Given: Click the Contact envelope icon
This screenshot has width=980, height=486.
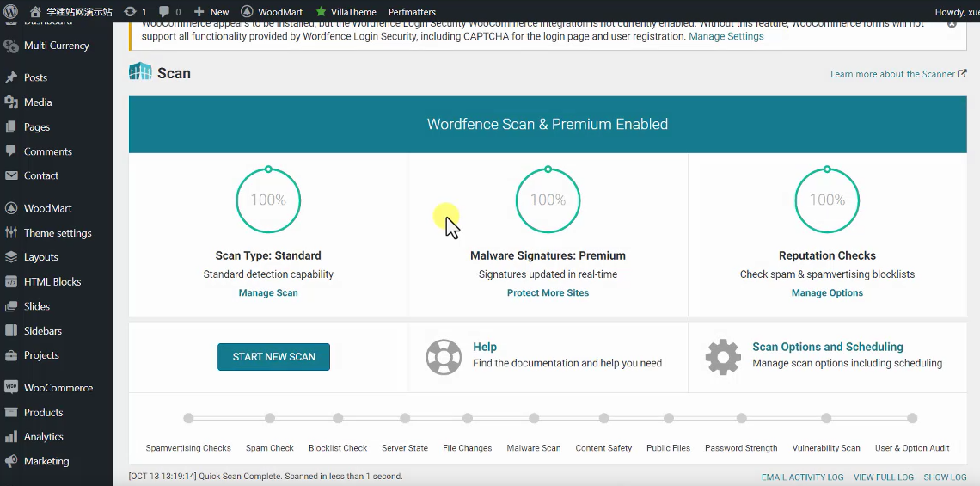Looking at the screenshot, I should coord(10,175).
